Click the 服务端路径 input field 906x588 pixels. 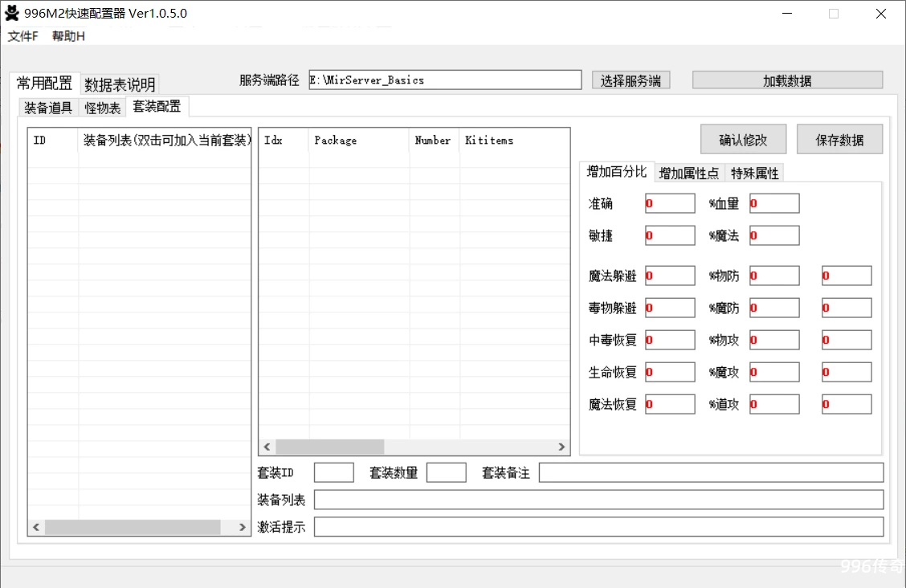[x=443, y=80]
